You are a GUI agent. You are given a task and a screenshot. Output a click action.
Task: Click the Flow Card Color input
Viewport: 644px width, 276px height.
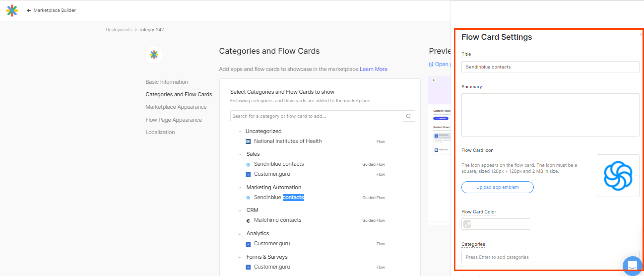point(495,224)
